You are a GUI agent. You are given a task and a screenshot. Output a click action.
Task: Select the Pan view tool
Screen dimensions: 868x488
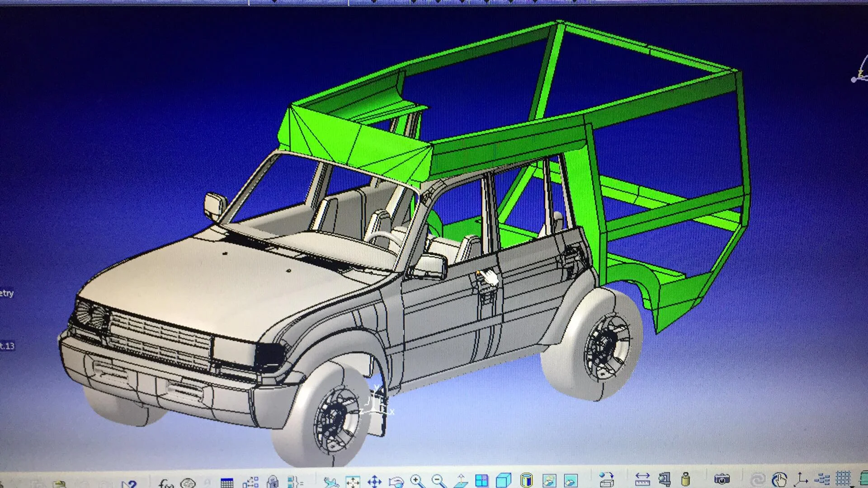[x=374, y=482]
